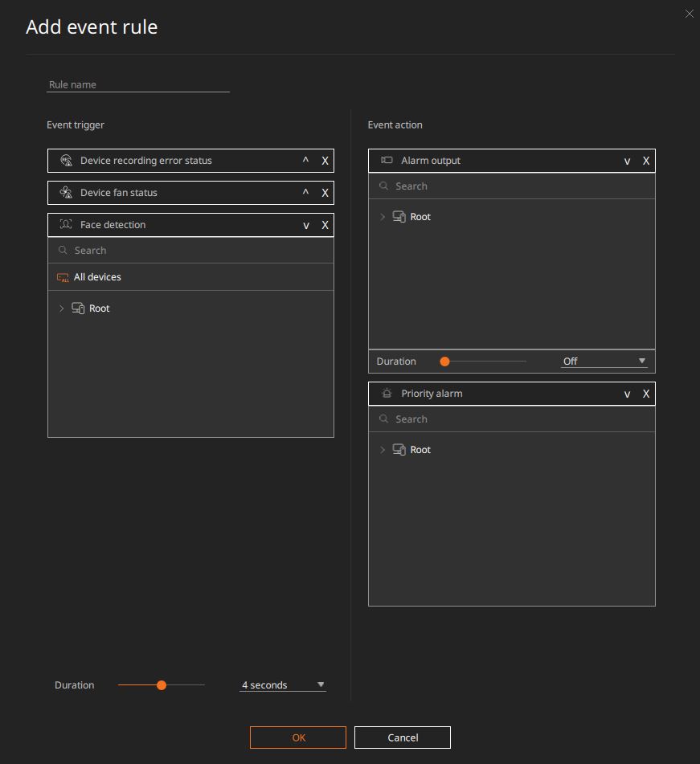
Task: Select the All devices entry
Action: 97,276
